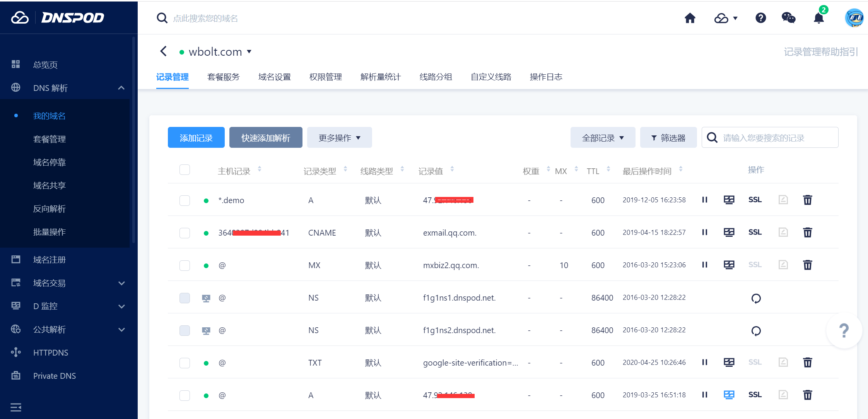Open the help question mark icon

[x=760, y=18]
